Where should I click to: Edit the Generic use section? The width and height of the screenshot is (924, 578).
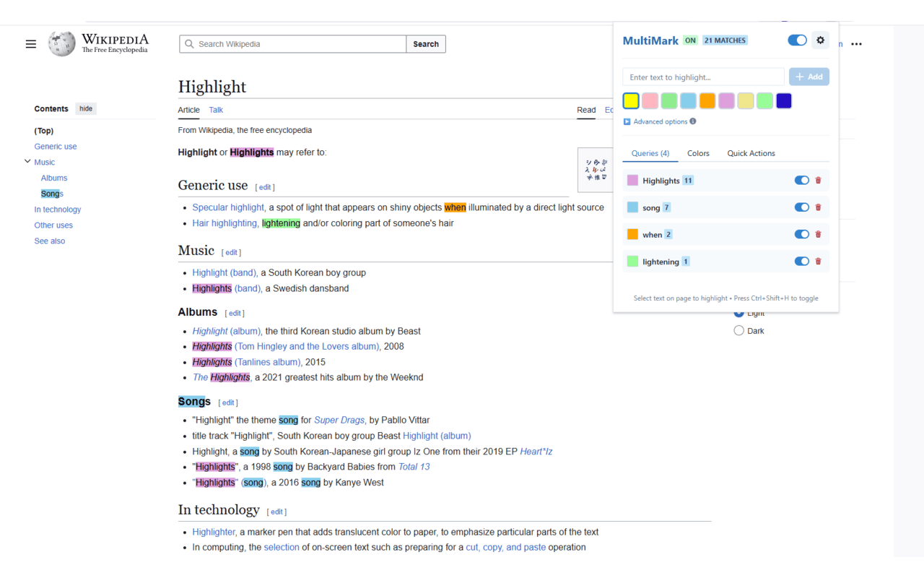pos(265,187)
